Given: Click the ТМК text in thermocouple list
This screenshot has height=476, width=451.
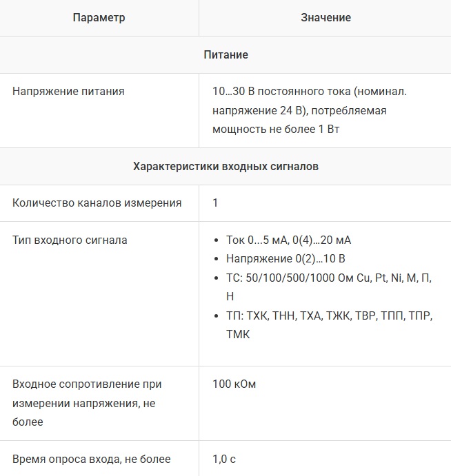Looking at the screenshot, I should (238, 334).
